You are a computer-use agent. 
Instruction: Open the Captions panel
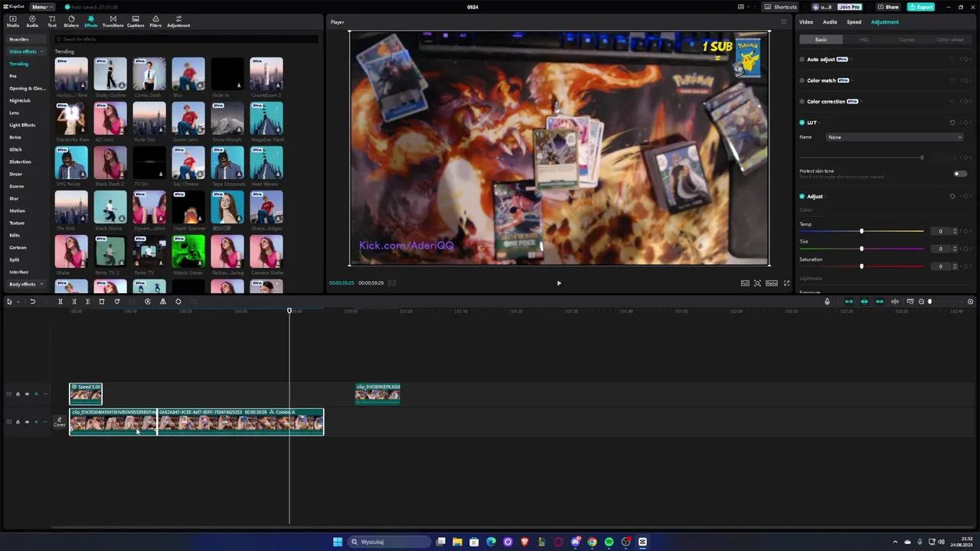point(136,21)
